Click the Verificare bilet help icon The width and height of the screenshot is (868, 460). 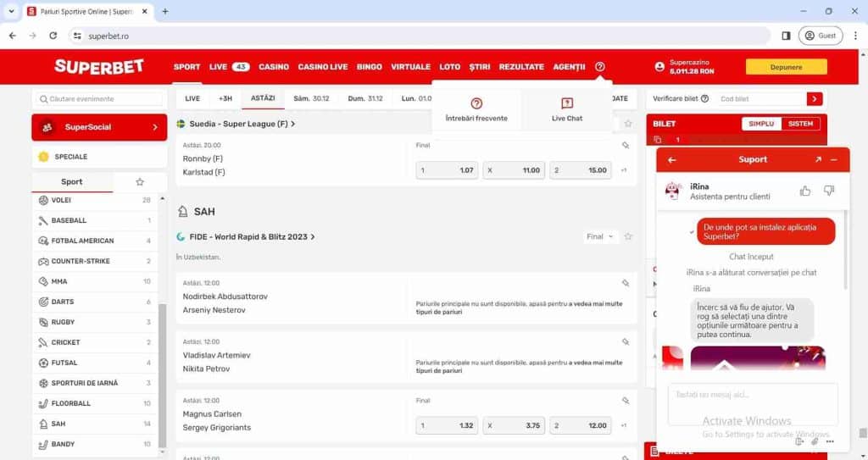tap(704, 98)
